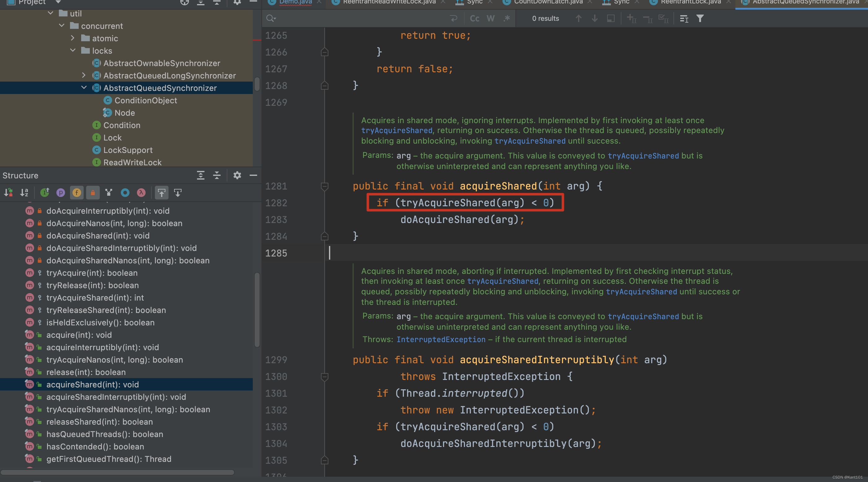Screen dimensions: 868x482
Task: Click Show Anonymous Classes blue circle icon
Action: coord(125,193)
